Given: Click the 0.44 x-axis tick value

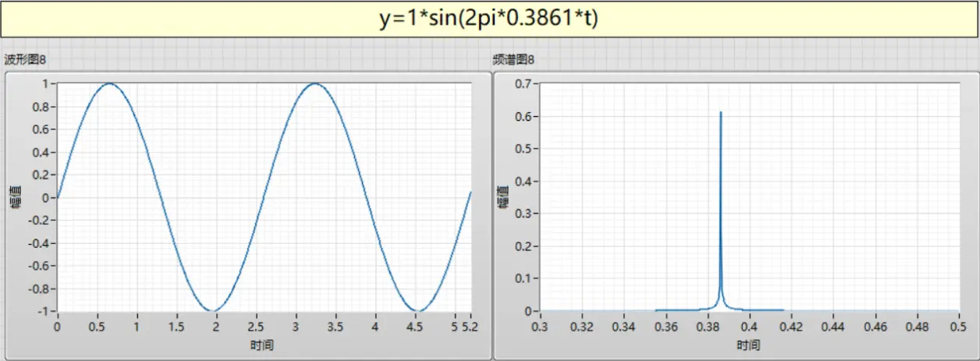Looking at the screenshot, I should click(833, 326).
